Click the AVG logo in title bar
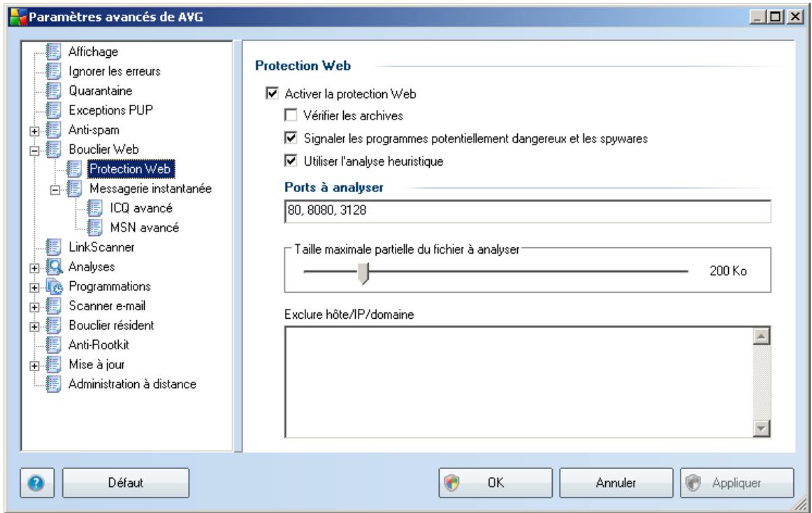 tap(18, 17)
